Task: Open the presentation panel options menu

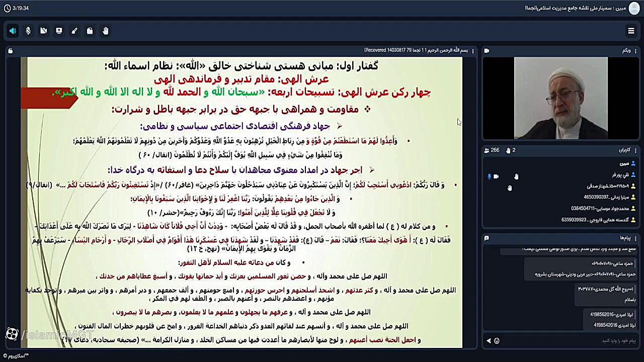Action: click(473, 51)
